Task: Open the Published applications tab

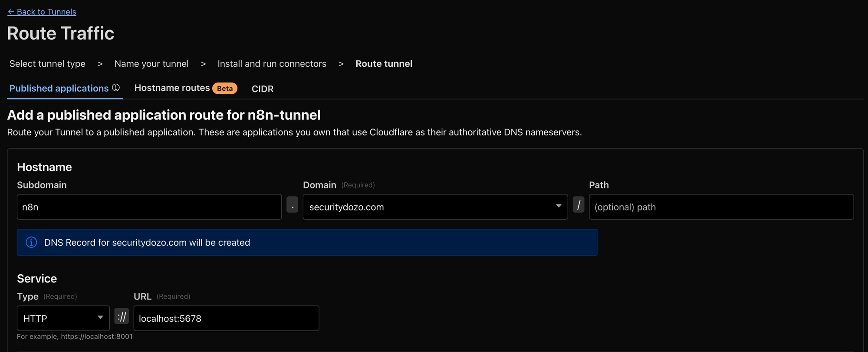Action: (x=59, y=88)
